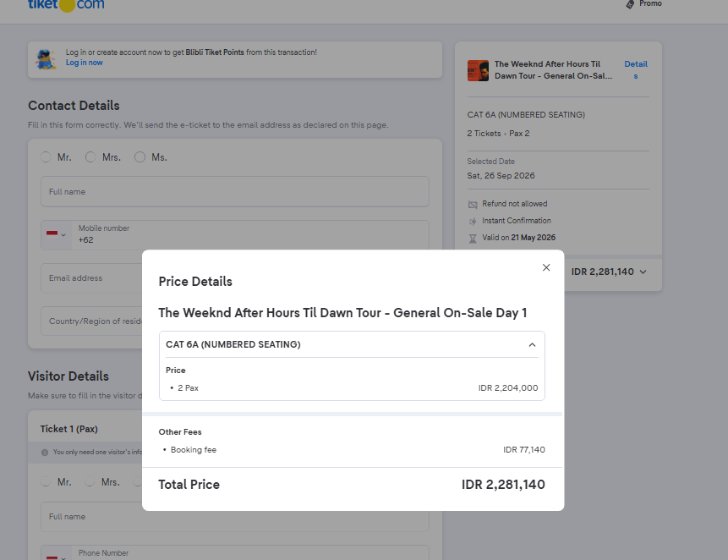Viewport: 728px width, 560px height.
Task: Click the 2 Tickets Pax 2 text
Action: click(x=498, y=134)
